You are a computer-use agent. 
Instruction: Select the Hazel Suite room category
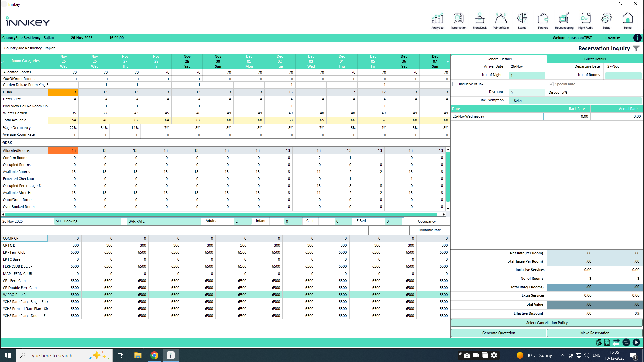[x=225, y=99]
